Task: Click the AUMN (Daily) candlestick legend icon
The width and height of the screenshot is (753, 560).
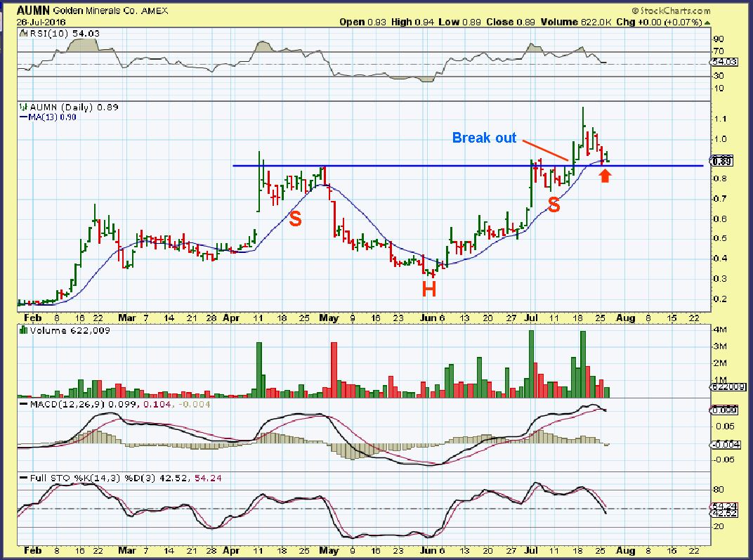Action: 24,107
